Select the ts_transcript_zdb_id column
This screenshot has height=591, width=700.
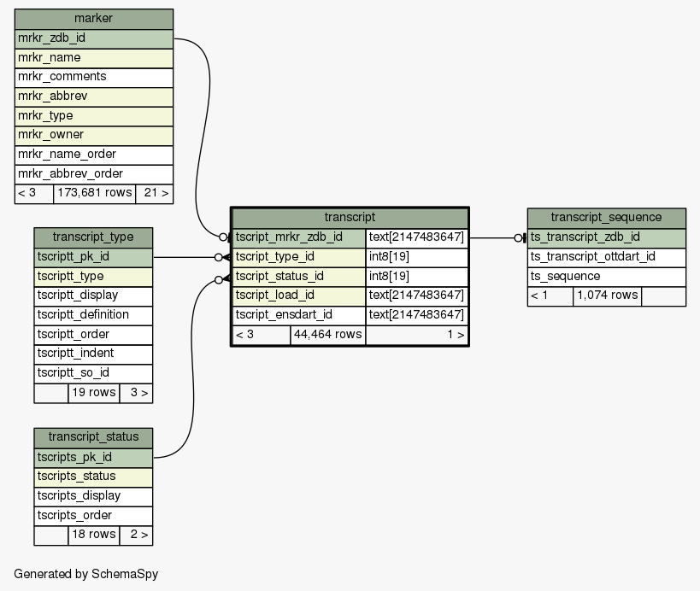[x=606, y=237]
